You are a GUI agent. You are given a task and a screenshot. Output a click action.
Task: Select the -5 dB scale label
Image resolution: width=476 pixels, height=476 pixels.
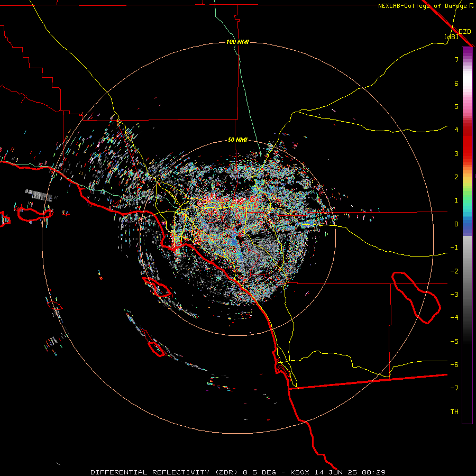[454, 342]
